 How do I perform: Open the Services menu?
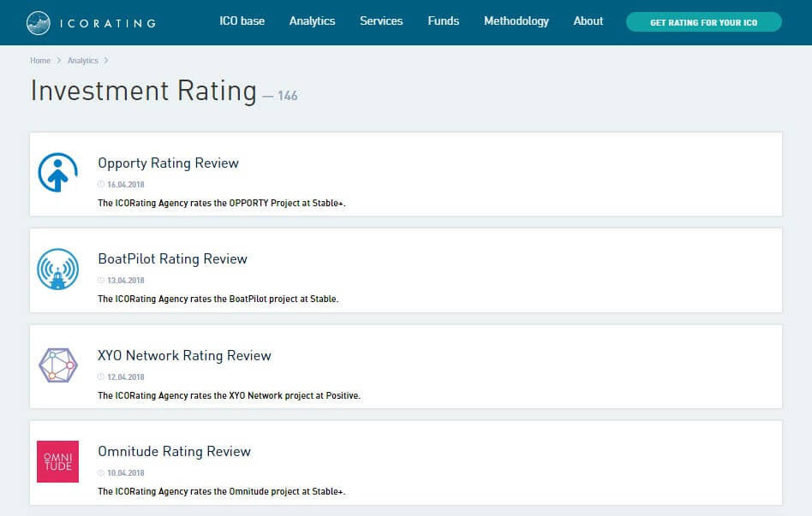tap(381, 21)
